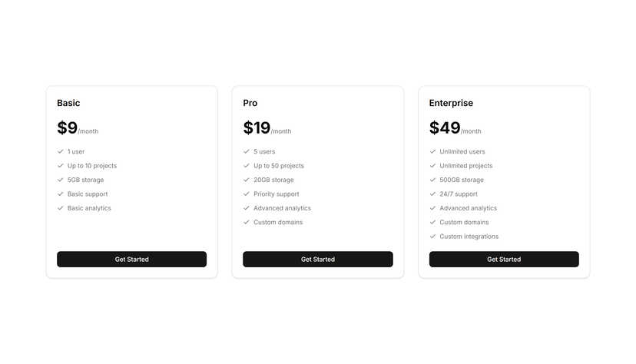
Task: Click the $9 per month price
Action: point(78,128)
